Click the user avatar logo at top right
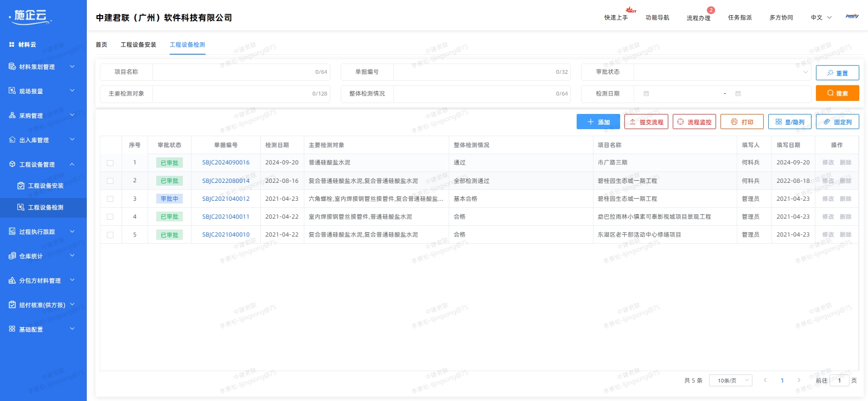Viewport: 868px width, 401px height. pyautogui.click(x=852, y=17)
